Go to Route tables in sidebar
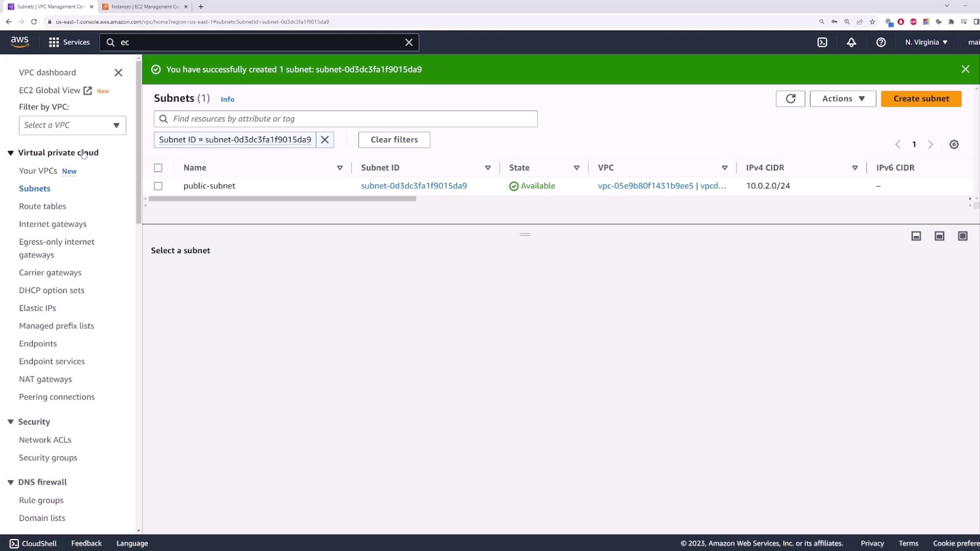 [42, 206]
